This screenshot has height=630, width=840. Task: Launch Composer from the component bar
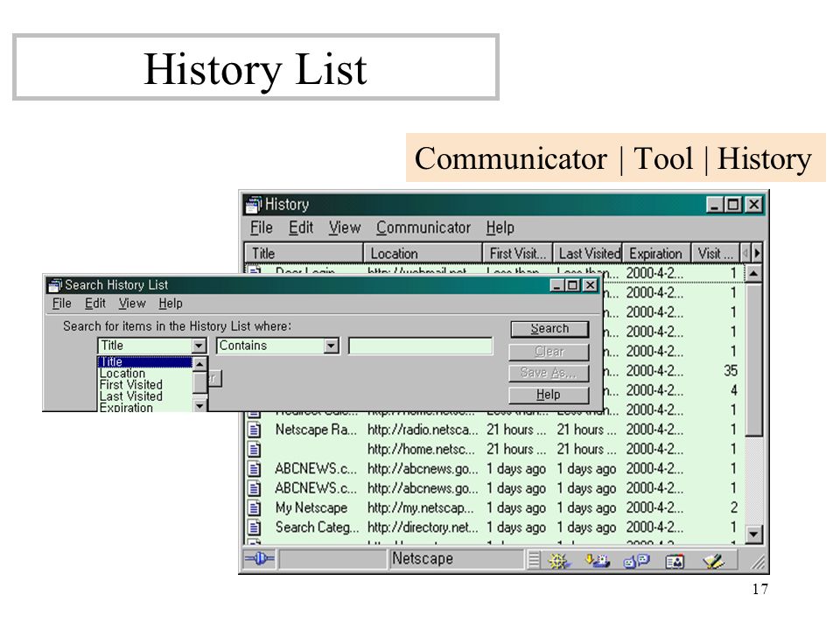[714, 561]
